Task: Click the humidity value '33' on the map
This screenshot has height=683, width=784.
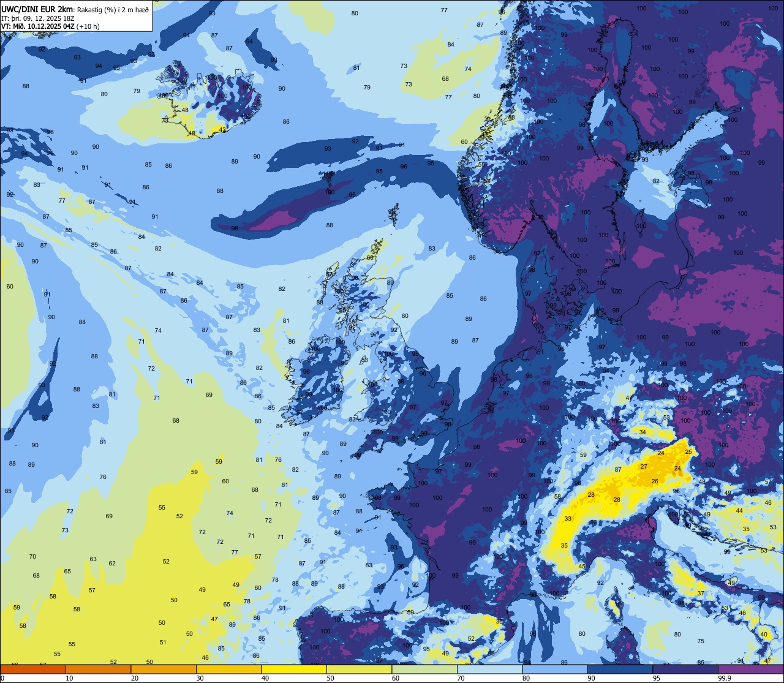Action: pos(568,519)
